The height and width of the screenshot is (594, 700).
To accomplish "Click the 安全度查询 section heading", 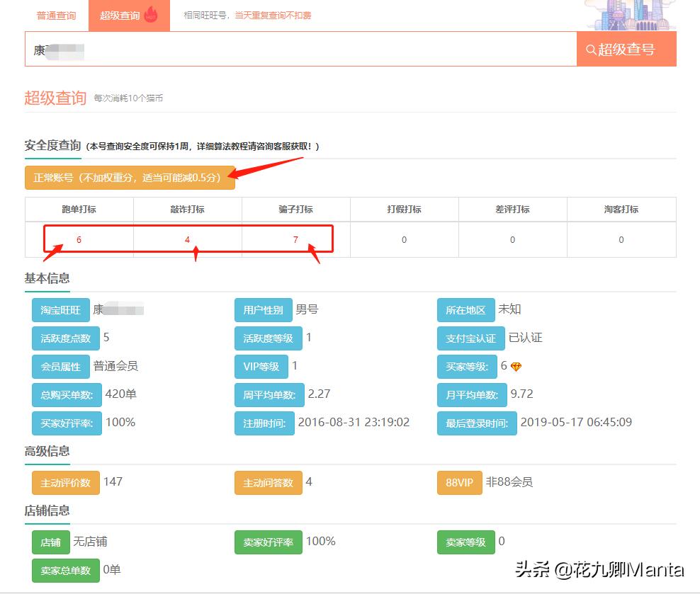I will click(52, 145).
